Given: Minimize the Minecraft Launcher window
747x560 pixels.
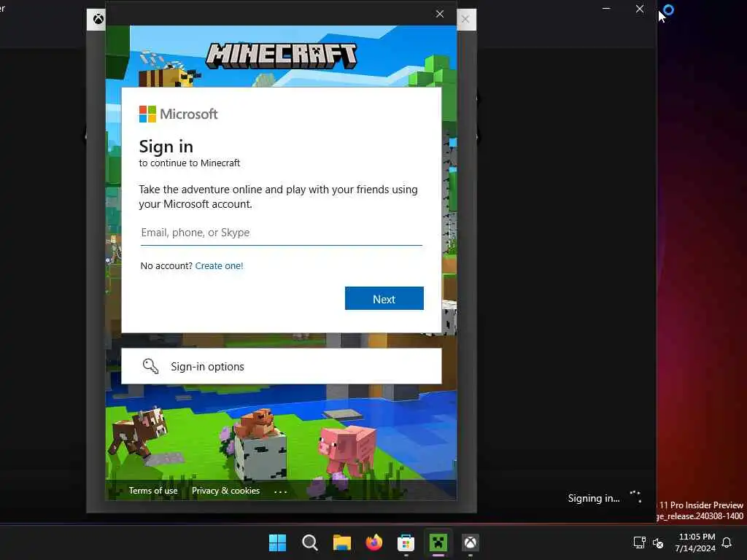Looking at the screenshot, I should [606, 9].
